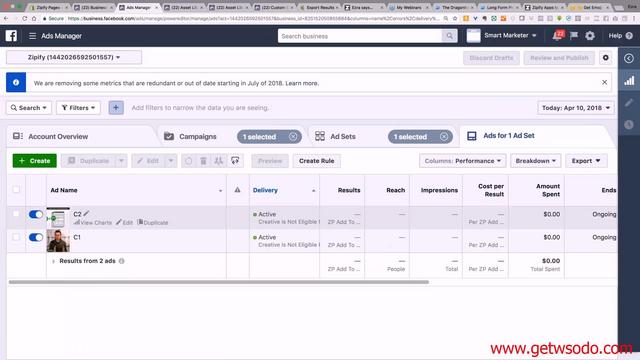Switch to the browser tab titled My Webinars

point(409,7)
